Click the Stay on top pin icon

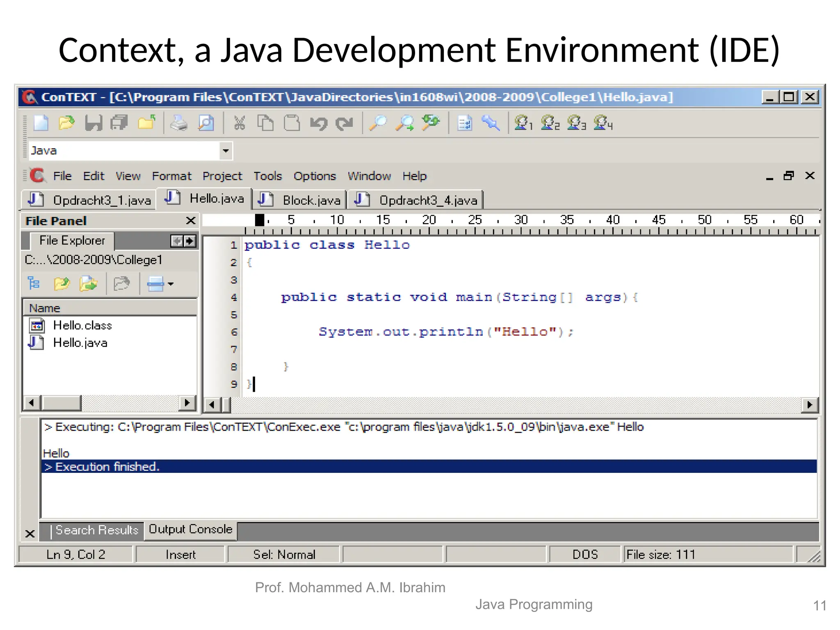[x=491, y=123]
